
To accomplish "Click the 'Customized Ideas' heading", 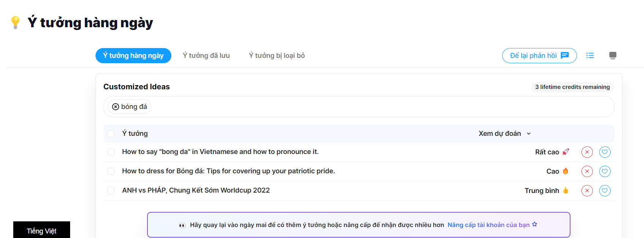I will pos(136,87).
